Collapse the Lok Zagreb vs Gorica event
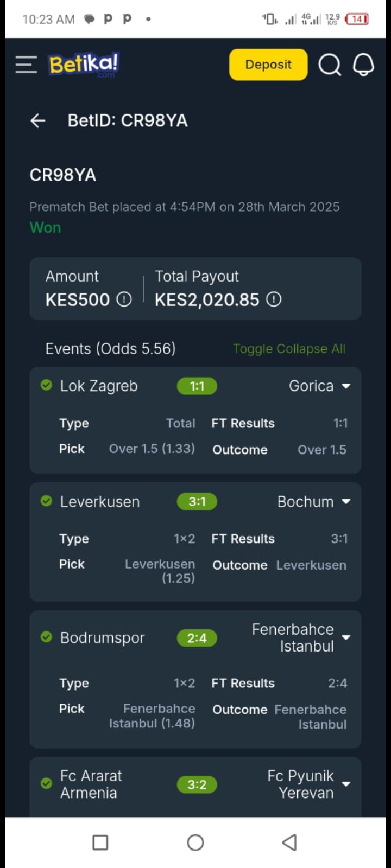 point(346,386)
